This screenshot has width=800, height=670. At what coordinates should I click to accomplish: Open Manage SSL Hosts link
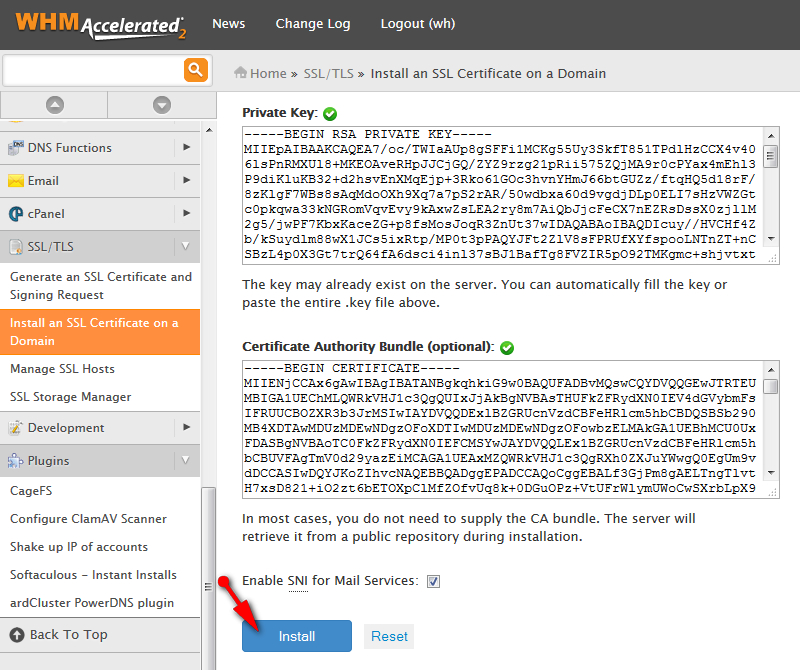pos(62,369)
